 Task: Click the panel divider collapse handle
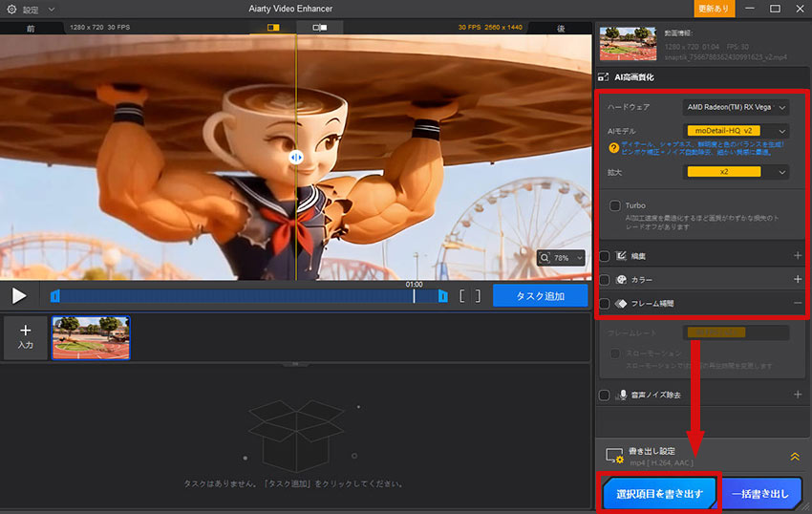pos(295,364)
